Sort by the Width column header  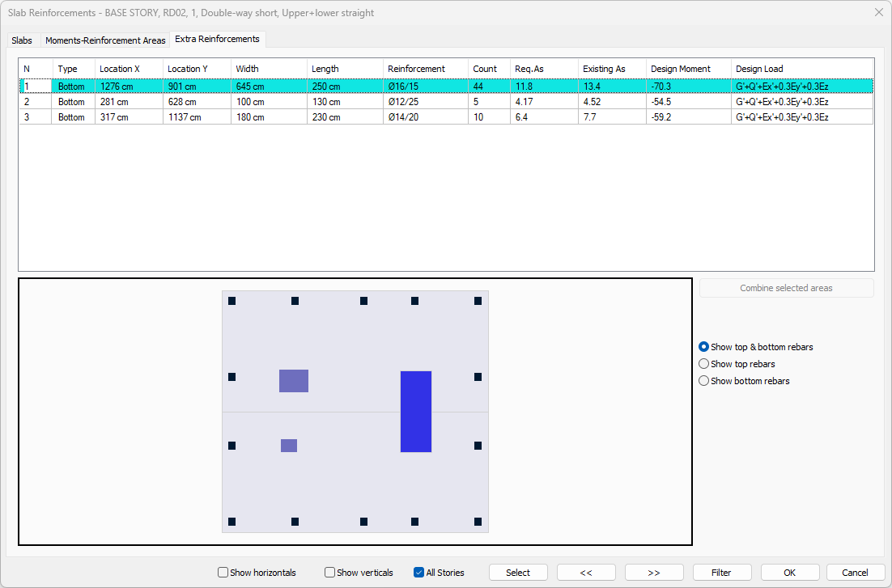(x=269, y=69)
